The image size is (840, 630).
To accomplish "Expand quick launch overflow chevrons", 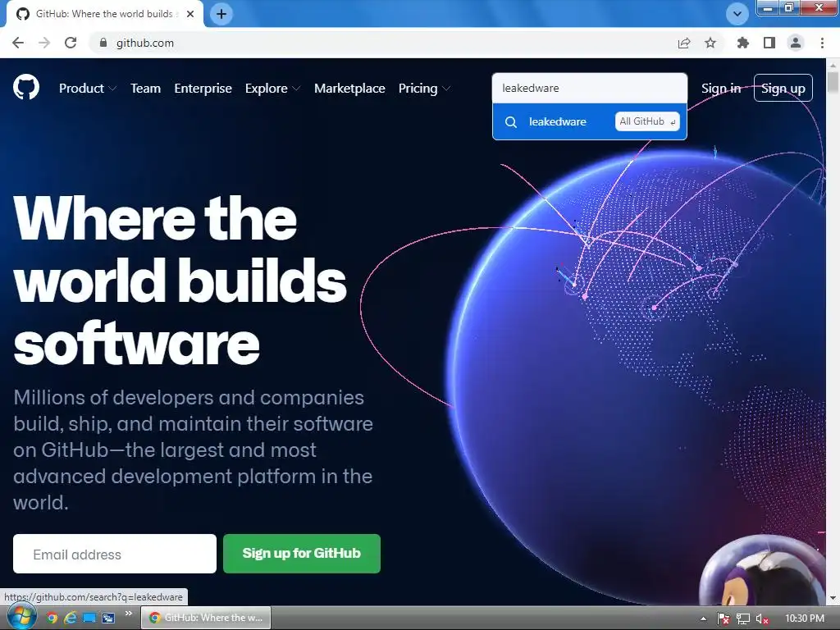I will click(129, 614).
